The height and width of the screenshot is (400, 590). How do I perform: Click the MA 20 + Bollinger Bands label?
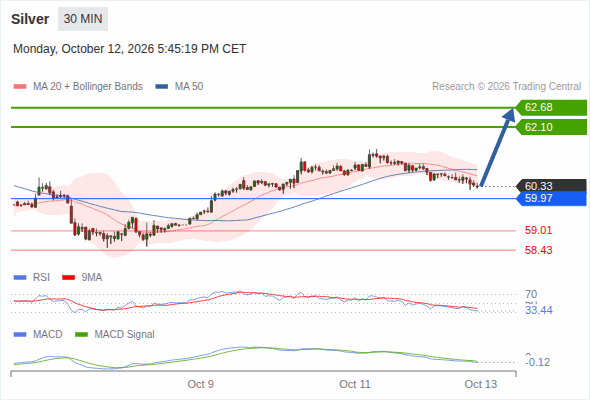tap(88, 87)
